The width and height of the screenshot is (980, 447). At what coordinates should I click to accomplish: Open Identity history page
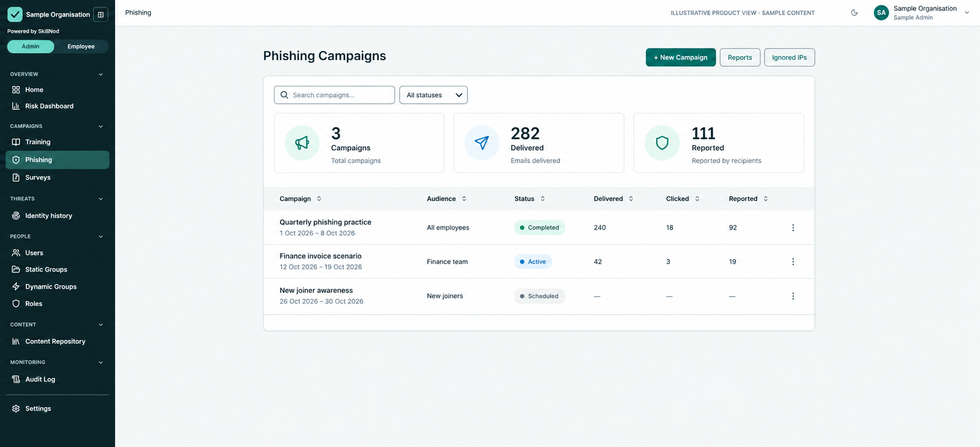(57, 216)
